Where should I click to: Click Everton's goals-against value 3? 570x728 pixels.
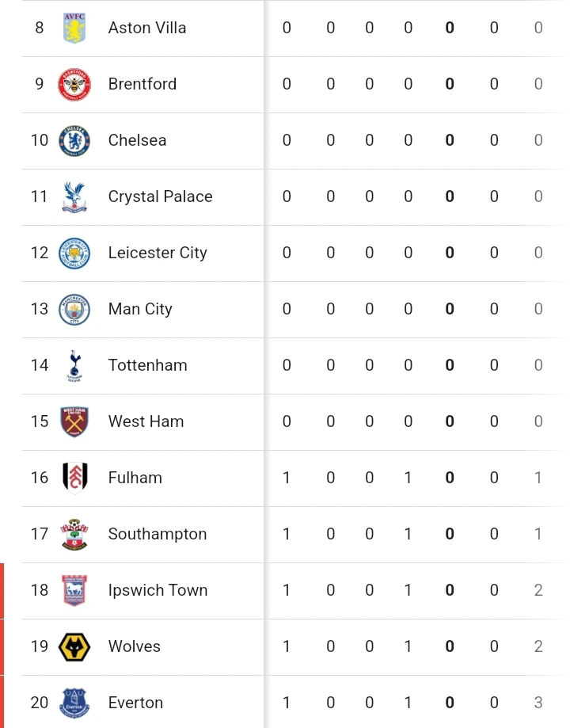(538, 703)
